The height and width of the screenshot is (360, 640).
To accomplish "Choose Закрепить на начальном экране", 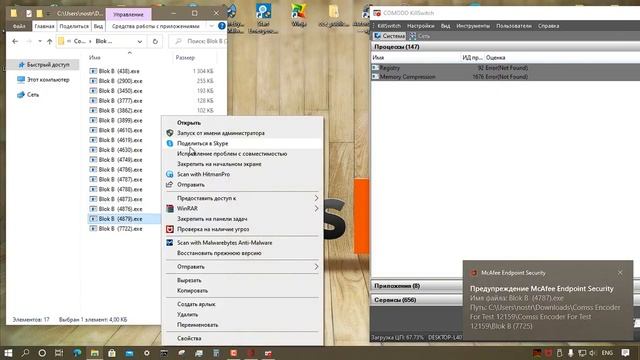I will click(219, 164).
